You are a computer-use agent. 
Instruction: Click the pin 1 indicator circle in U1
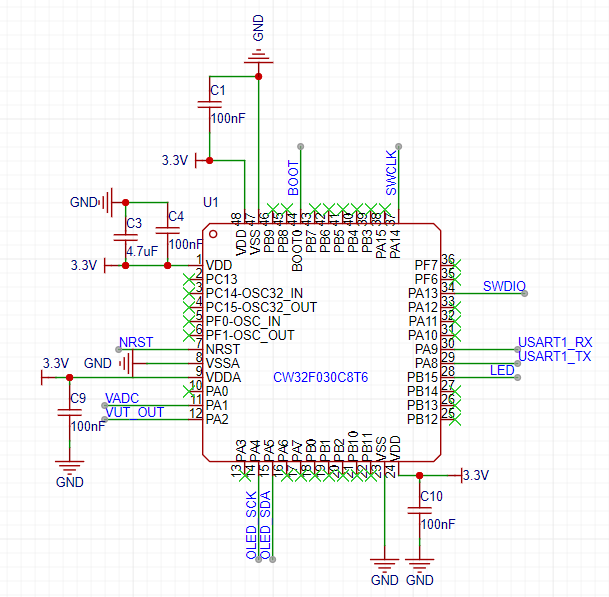(213, 234)
